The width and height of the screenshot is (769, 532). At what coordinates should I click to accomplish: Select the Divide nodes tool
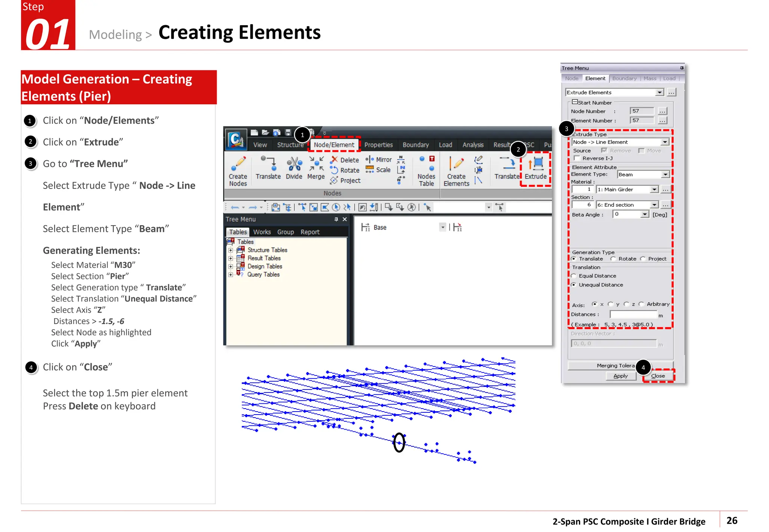click(294, 164)
